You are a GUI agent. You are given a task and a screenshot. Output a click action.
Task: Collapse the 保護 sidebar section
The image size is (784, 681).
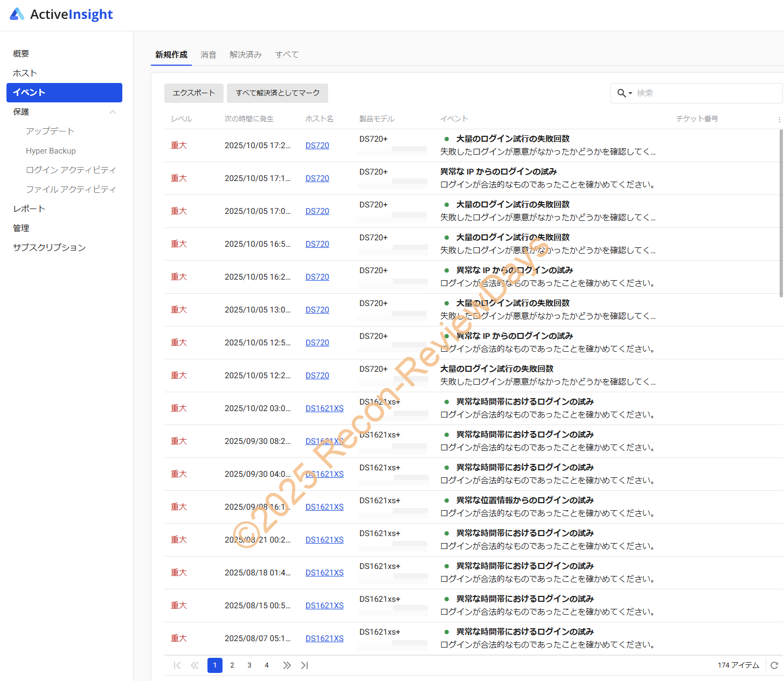(x=113, y=112)
